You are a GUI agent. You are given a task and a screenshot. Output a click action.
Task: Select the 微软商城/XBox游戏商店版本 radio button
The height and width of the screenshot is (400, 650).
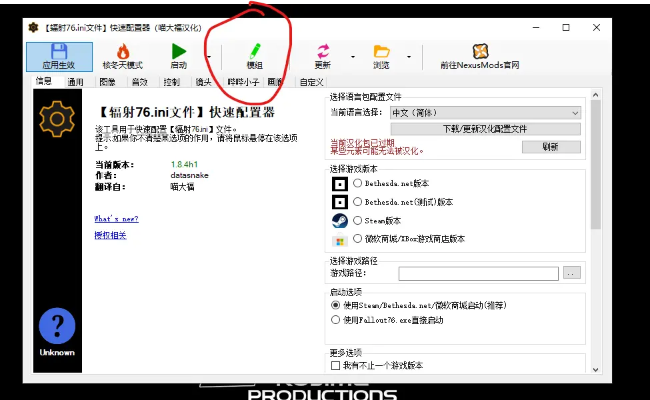click(x=357, y=238)
